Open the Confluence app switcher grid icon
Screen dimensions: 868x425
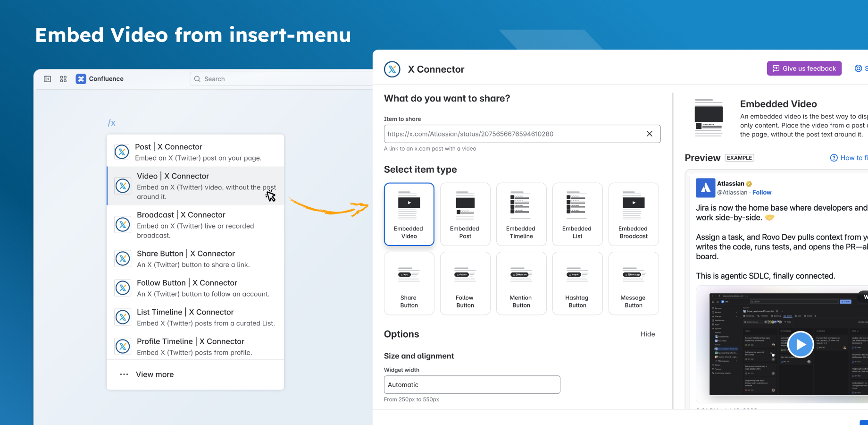[x=63, y=79]
